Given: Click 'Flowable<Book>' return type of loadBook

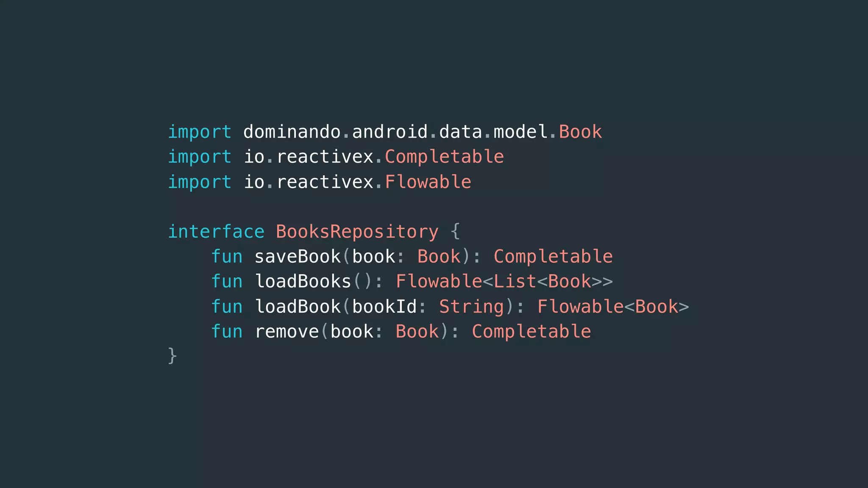Looking at the screenshot, I should [613, 307].
